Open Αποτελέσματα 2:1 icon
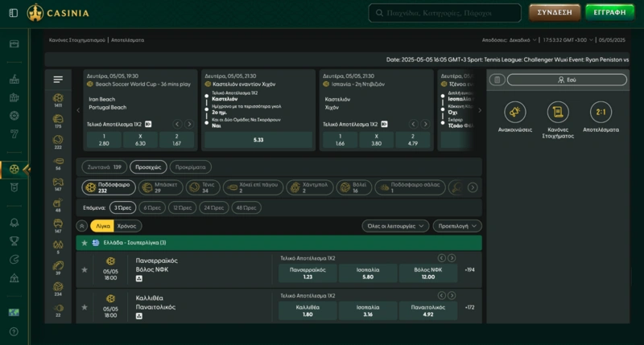 pos(601,112)
